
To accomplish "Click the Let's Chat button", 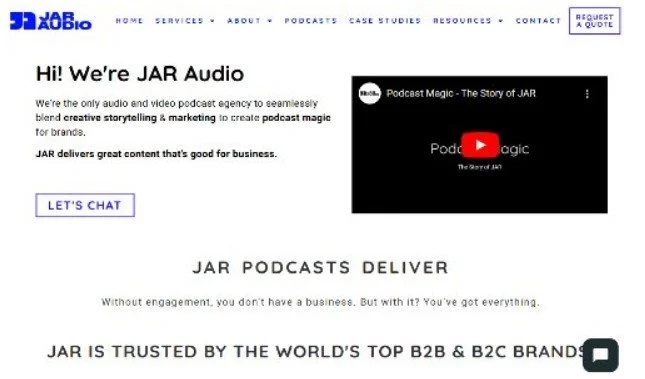I will point(85,205).
